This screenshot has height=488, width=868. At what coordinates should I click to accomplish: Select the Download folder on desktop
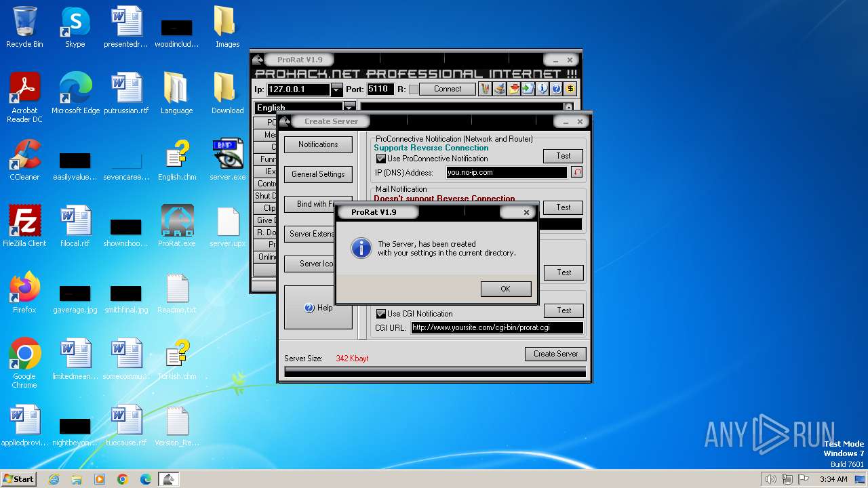pos(228,94)
